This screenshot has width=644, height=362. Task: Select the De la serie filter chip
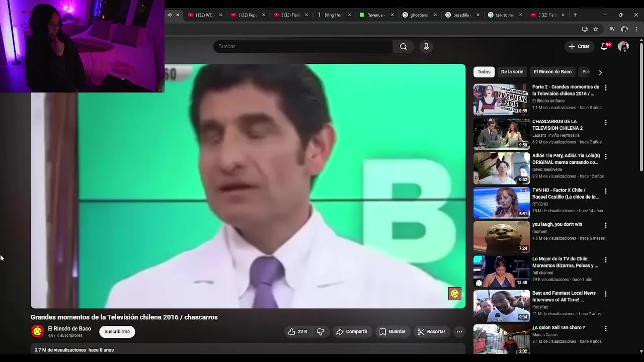(x=512, y=72)
